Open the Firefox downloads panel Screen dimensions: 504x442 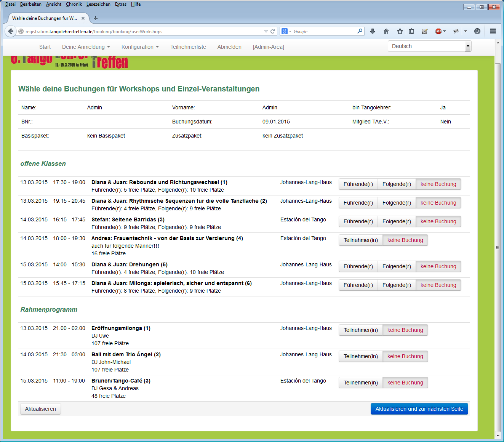click(373, 31)
